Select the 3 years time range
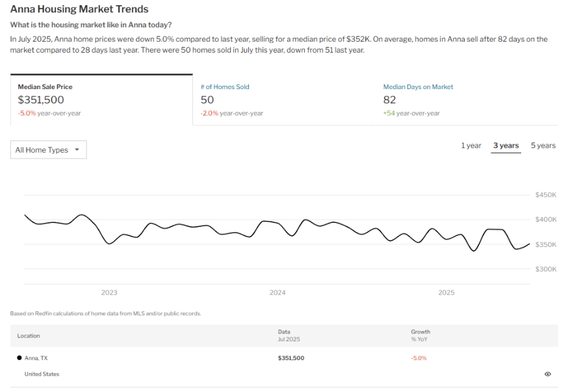 click(506, 146)
